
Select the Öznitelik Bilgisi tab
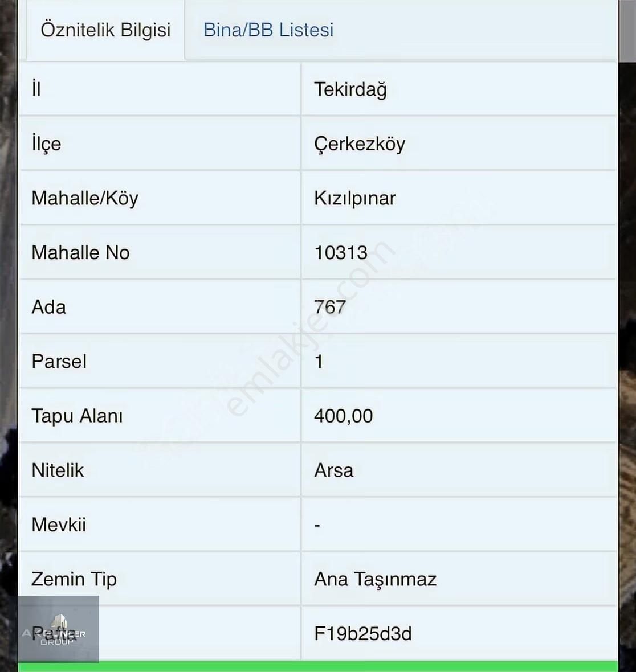[105, 30]
